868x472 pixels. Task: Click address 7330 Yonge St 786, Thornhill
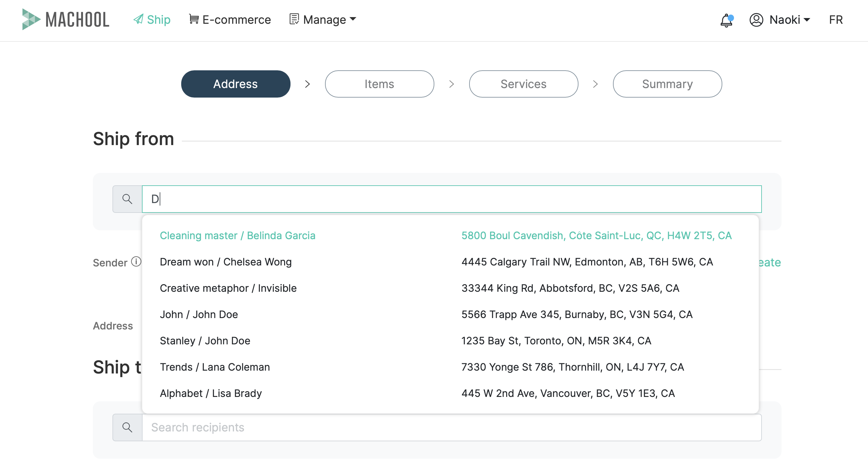coord(572,367)
